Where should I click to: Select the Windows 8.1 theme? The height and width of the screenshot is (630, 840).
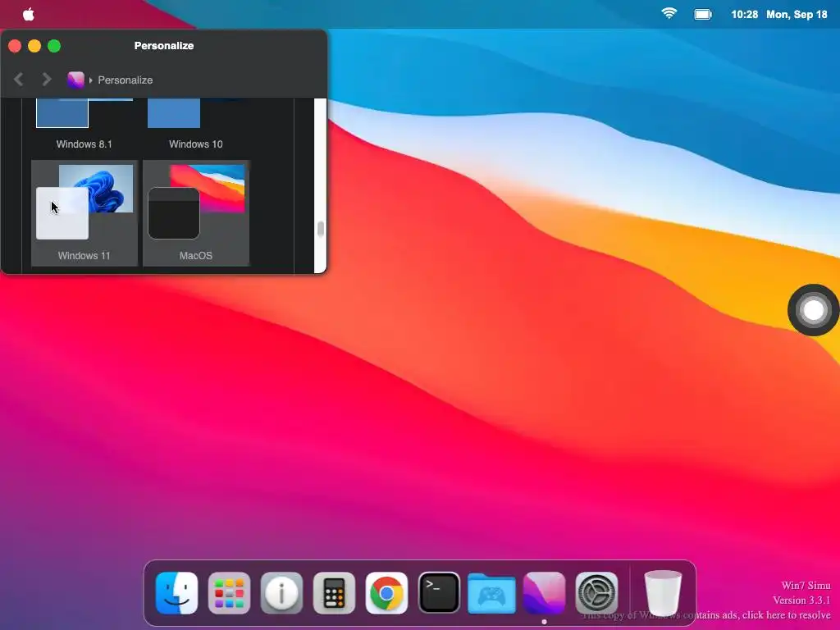(x=84, y=126)
